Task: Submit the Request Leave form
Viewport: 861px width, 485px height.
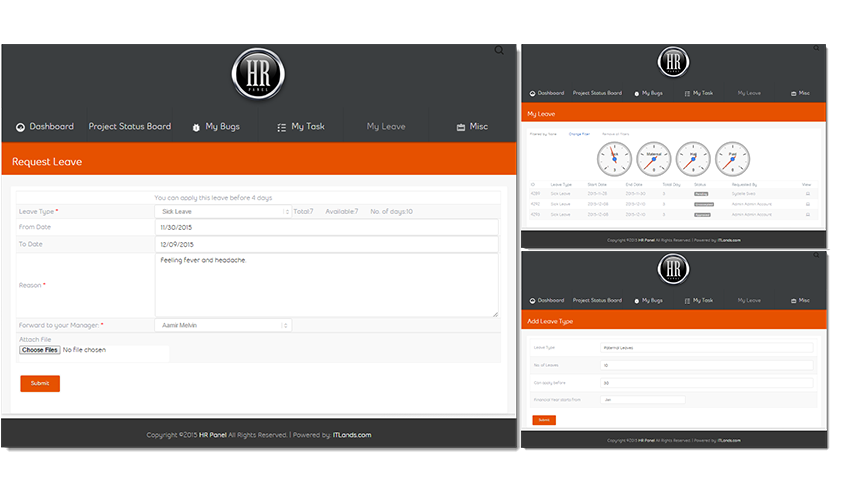Action: click(x=40, y=383)
